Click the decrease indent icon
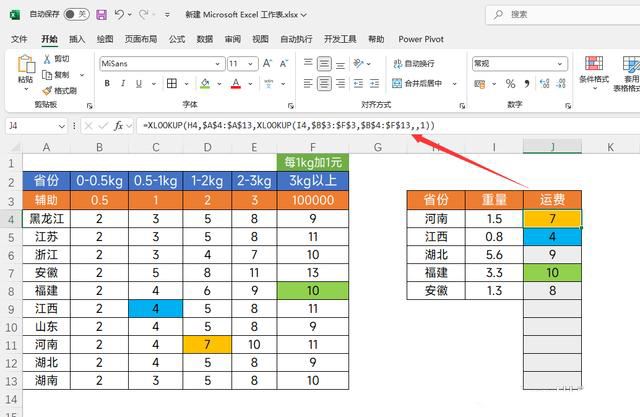Screen dimensions: 640x417 358,84
